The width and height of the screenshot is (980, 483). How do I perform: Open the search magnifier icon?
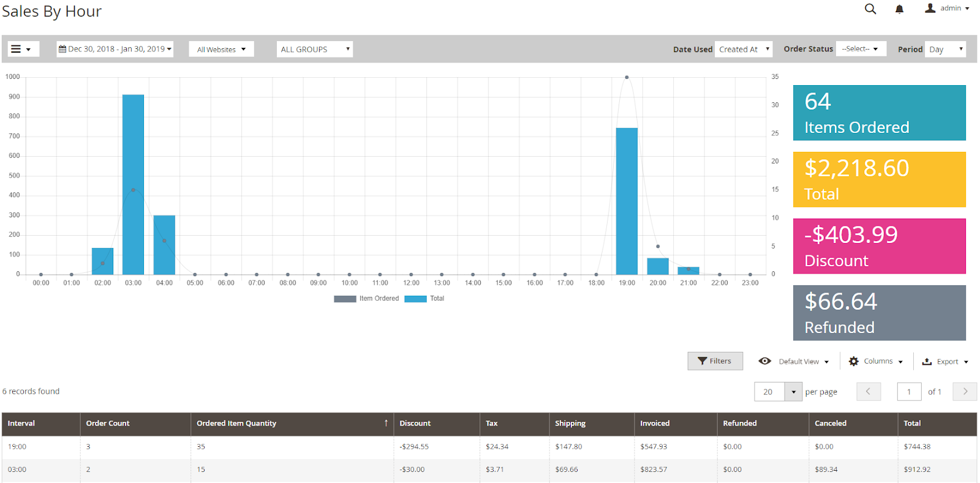pos(870,9)
